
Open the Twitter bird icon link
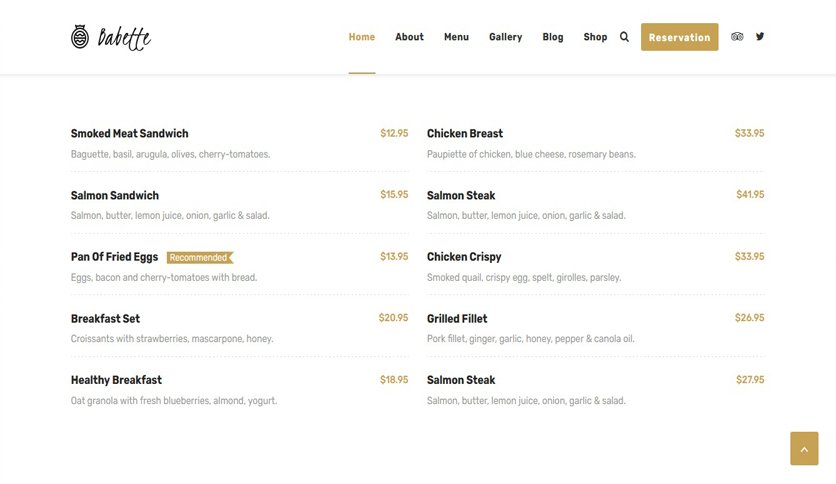pyautogui.click(x=760, y=36)
